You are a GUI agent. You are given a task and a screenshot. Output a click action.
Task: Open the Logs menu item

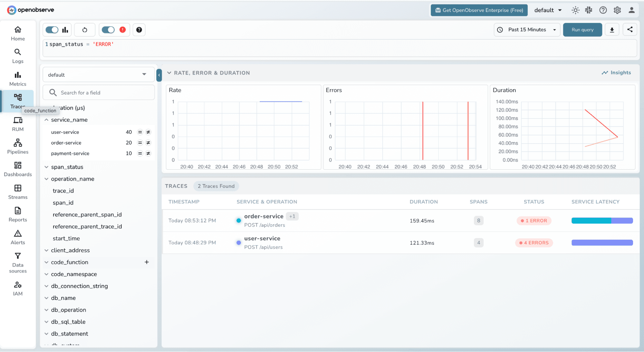18,56
